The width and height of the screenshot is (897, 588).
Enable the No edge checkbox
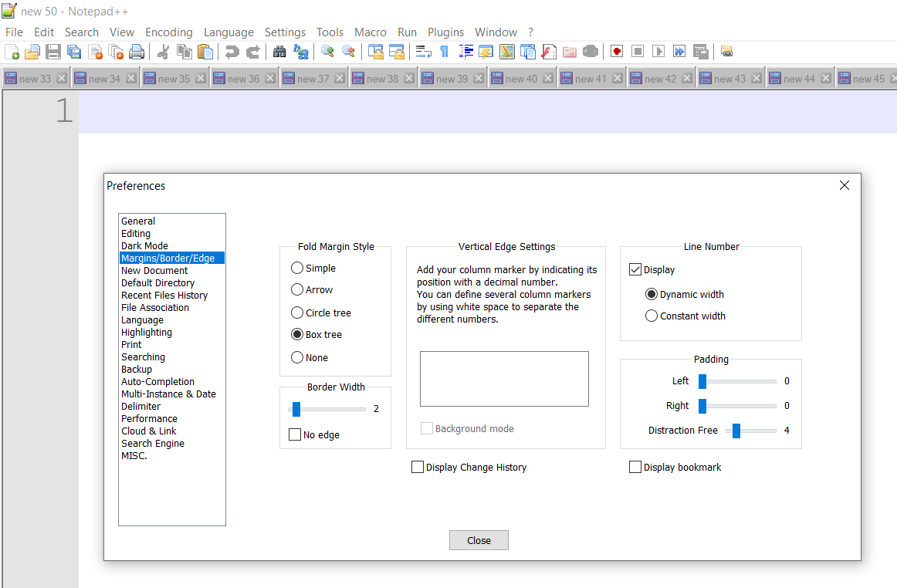click(294, 434)
